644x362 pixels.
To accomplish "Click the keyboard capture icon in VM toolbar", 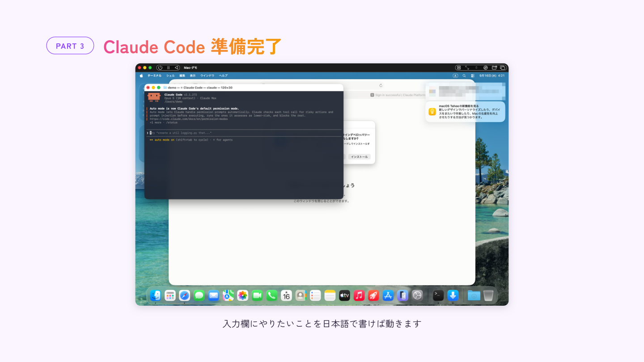I will tap(458, 67).
